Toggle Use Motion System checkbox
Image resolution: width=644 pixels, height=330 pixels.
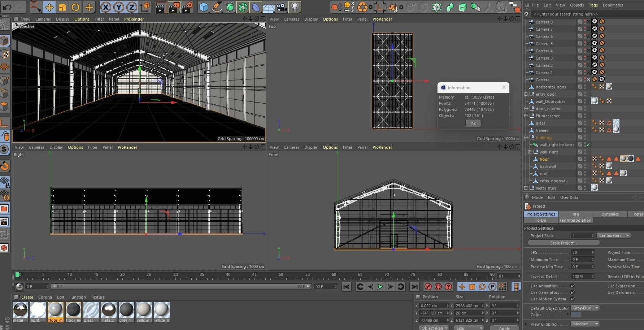[x=573, y=299]
